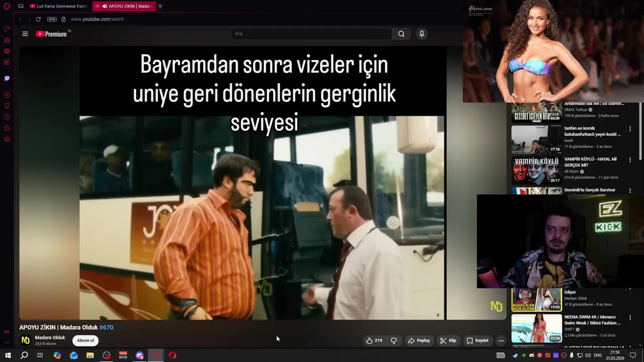Open 19:03 Madara Olduk thumbnail
644x362 pixels.
[x=536, y=300]
